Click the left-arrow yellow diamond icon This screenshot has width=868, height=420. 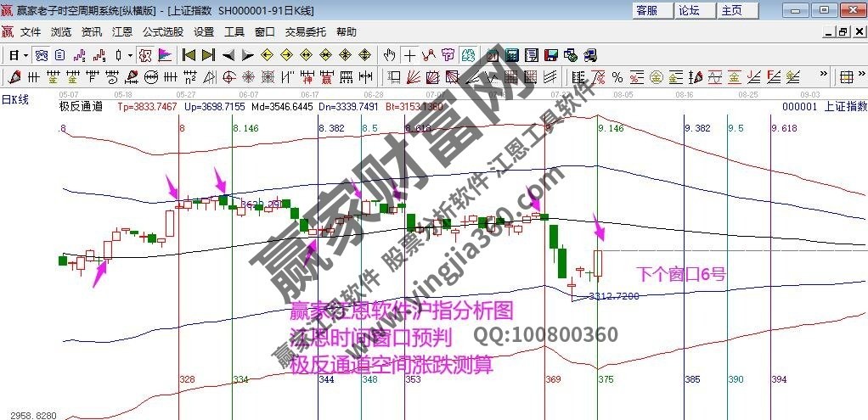267,55
